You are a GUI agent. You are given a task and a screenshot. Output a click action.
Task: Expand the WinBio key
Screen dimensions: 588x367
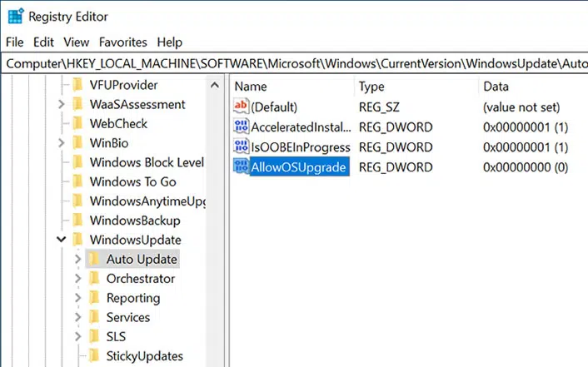(61, 143)
